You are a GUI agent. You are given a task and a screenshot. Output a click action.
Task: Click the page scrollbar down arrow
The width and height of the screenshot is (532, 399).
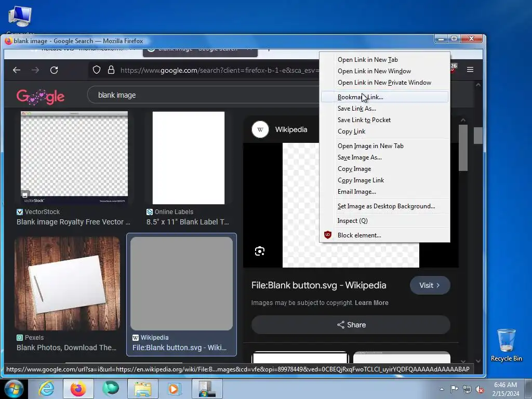(478, 361)
